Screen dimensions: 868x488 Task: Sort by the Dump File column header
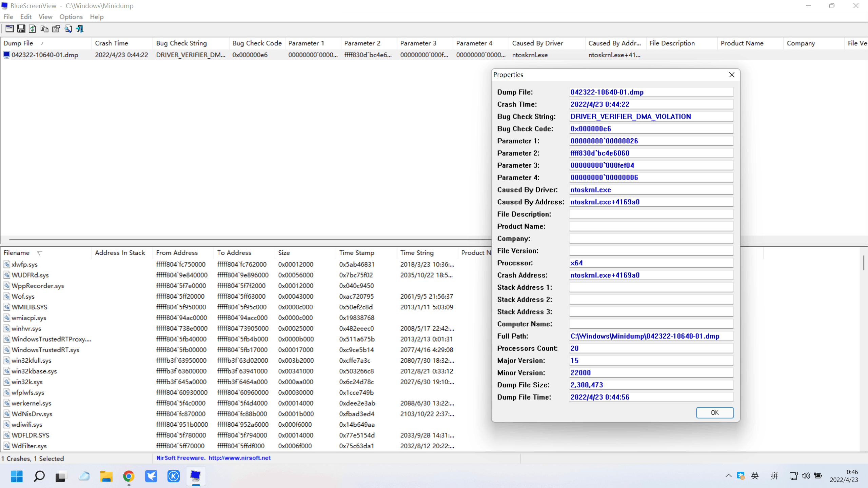click(x=19, y=43)
